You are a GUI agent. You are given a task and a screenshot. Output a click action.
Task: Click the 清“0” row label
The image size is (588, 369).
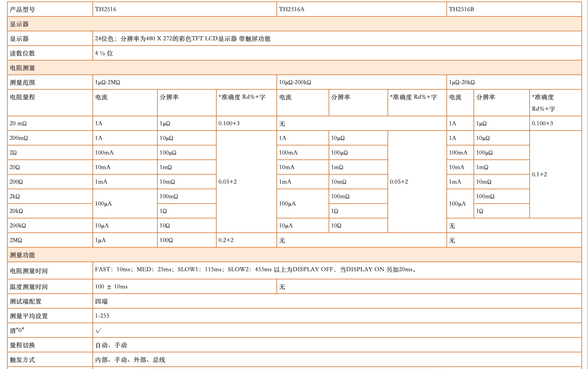(x=50, y=330)
